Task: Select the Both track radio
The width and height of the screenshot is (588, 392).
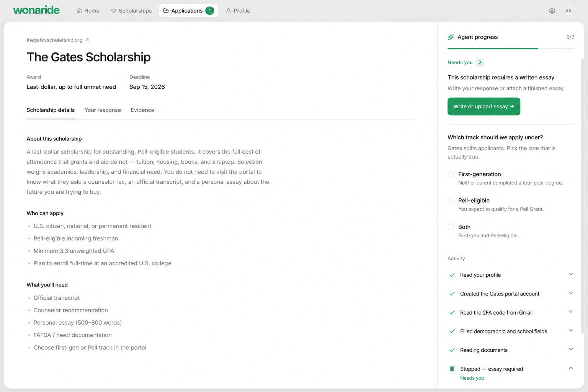Action: 451,227
